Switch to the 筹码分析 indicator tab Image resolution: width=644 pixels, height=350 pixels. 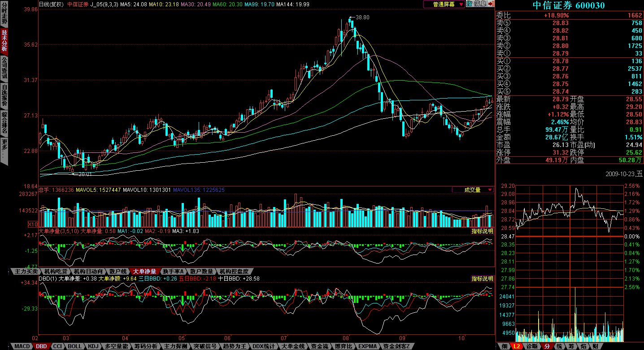(146, 346)
